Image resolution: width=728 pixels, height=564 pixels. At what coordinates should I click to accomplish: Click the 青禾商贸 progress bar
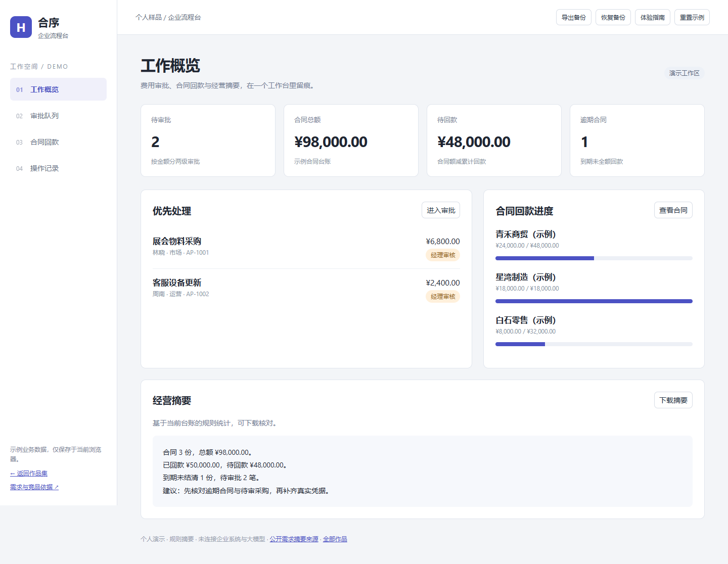pos(594,258)
